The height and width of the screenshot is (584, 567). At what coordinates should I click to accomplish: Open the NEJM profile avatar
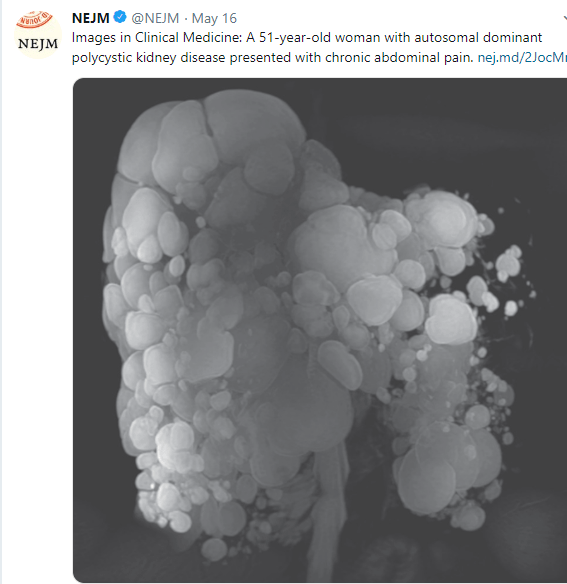pyautogui.click(x=37, y=34)
